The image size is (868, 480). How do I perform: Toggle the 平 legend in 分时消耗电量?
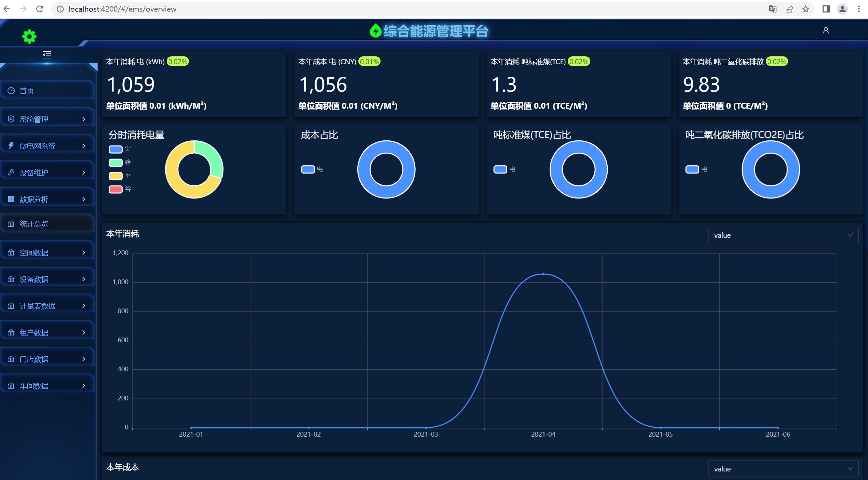pyautogui.click(x=120, y=176)
